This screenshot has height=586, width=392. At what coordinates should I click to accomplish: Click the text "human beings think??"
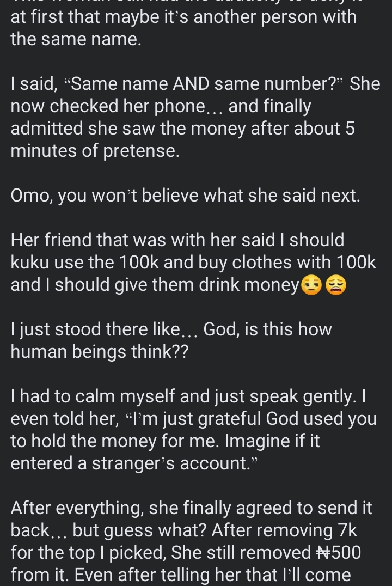[x=100, y=352]
